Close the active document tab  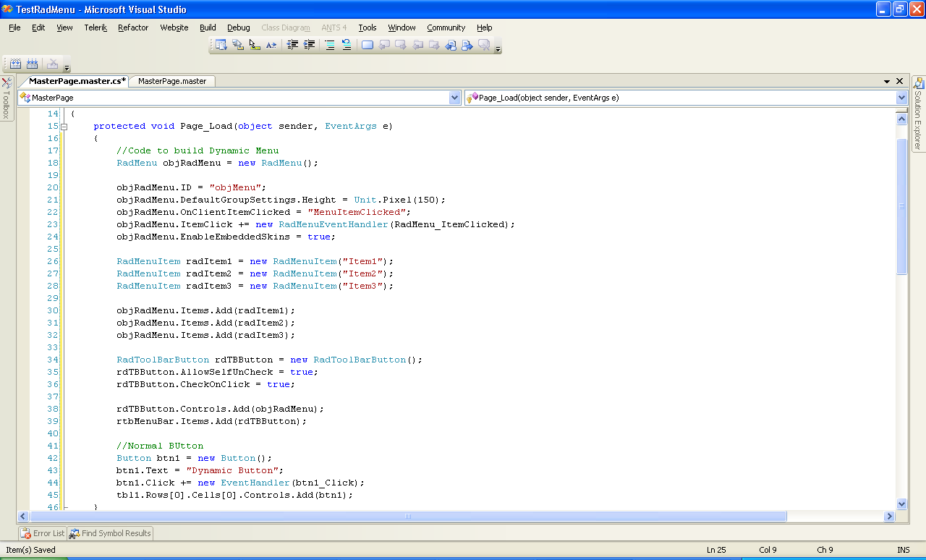point(900,81)
